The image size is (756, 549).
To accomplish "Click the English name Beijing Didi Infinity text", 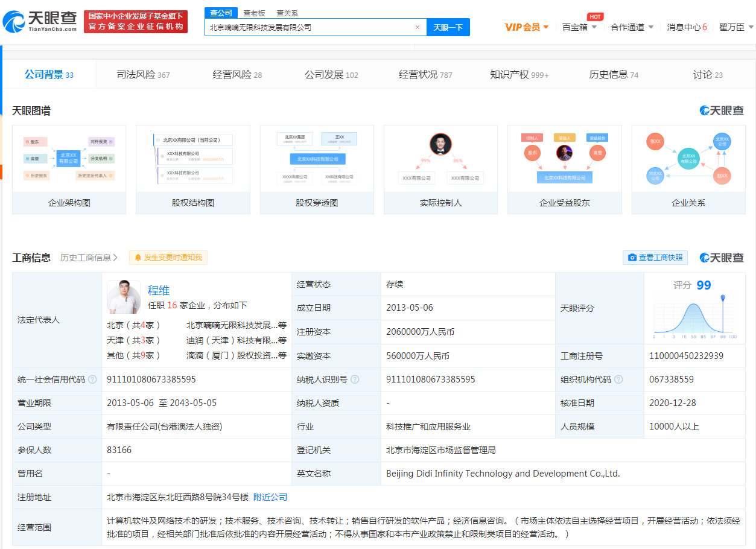I will pos(503,474).
